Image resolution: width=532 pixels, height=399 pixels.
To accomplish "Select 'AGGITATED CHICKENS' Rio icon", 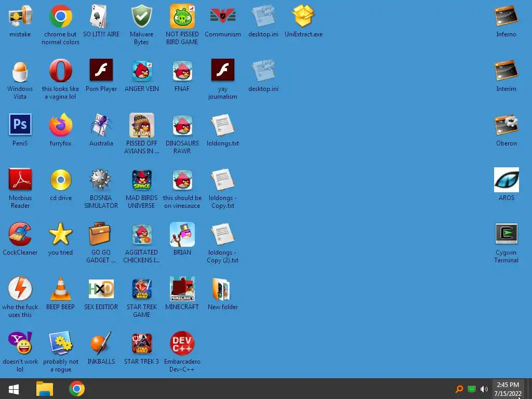I will (x=141, y=234).
